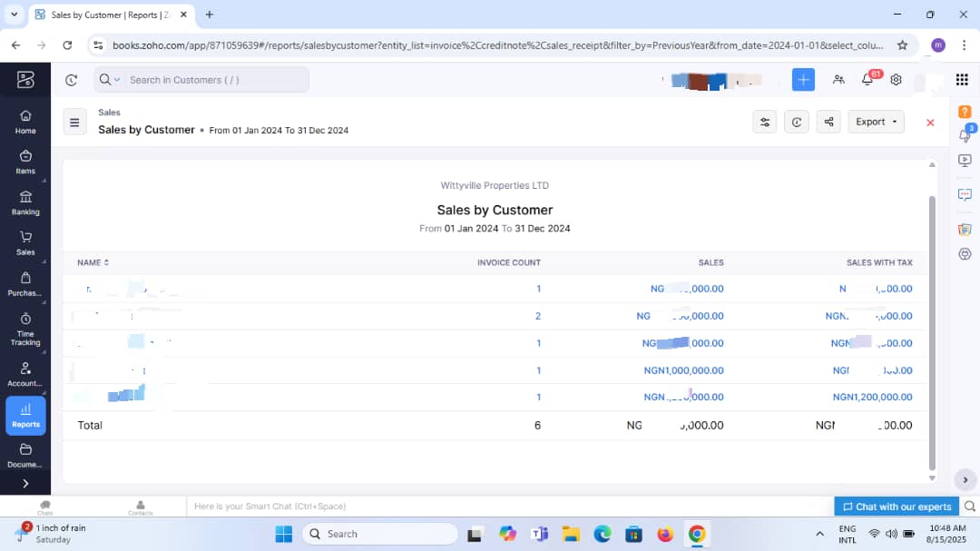The image size is (980, 551).
Task: Open search scope dropdown arrow
Action: [x=117, y=80]
